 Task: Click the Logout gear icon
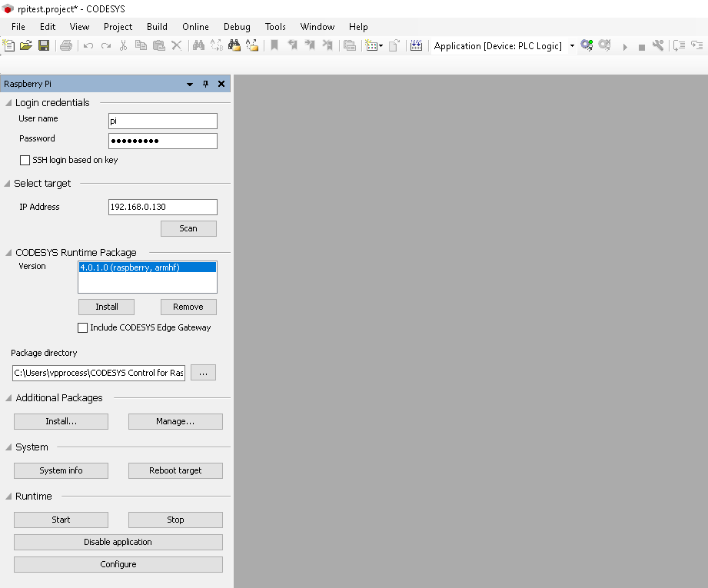[x=604, y=45]
